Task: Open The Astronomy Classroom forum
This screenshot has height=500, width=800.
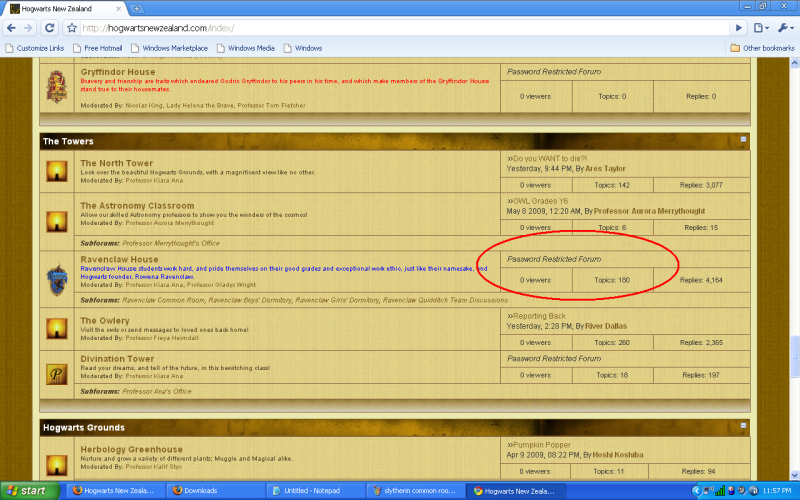Action: tap(137, 206)
